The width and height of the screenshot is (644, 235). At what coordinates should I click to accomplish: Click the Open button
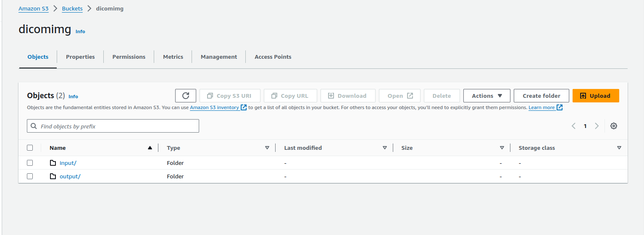click(x=400, y=96)
